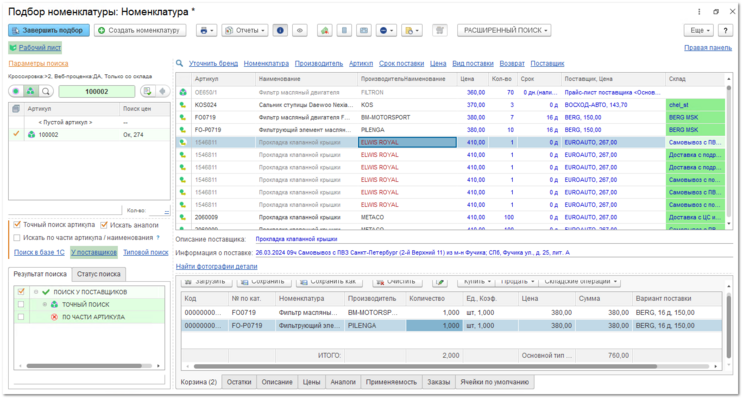The height and width of the screenshot is (399, 743).
Task: Click the diamond arrows icon right of 100002 field
Action: 163,91
